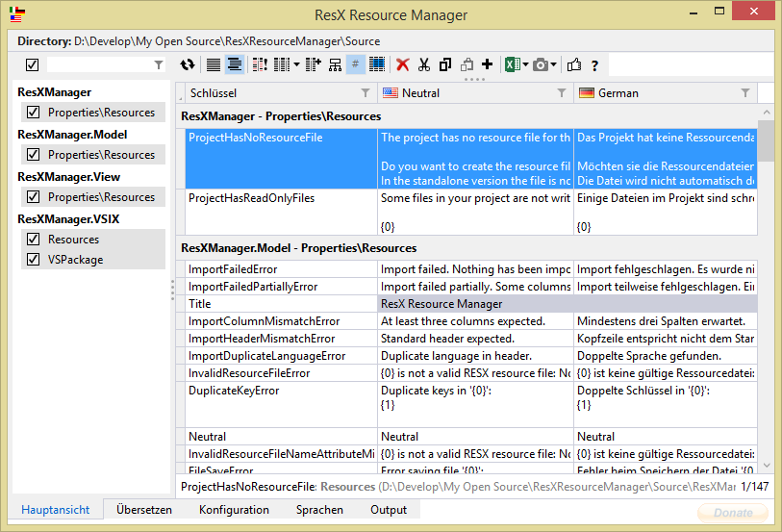
Task: Click the ResX app flag icon in title bar
Action: [16, 14]
